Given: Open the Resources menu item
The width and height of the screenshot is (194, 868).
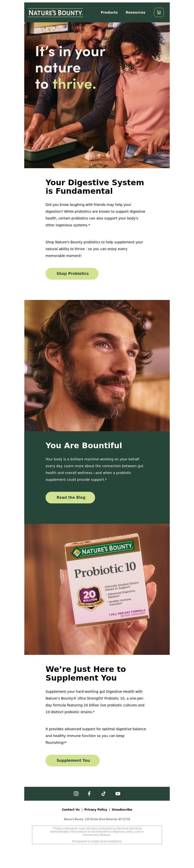Looking at the screenshot, I should (136, 12).
